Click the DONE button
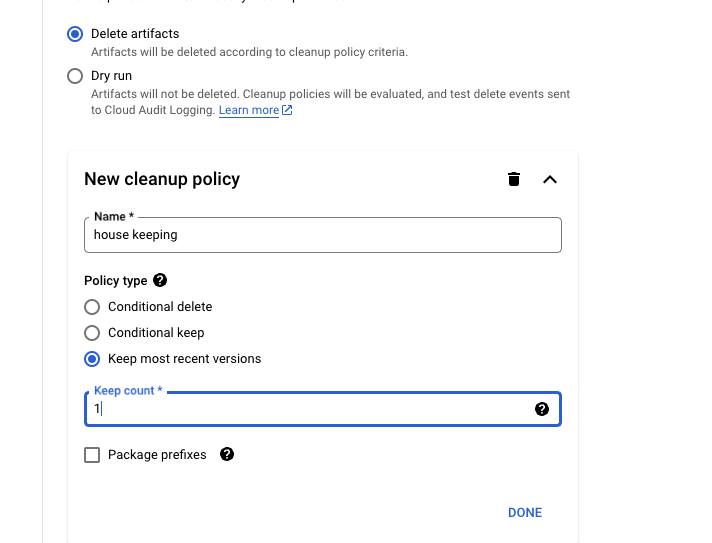Screen dimensions: 712x543 [525, 513]
